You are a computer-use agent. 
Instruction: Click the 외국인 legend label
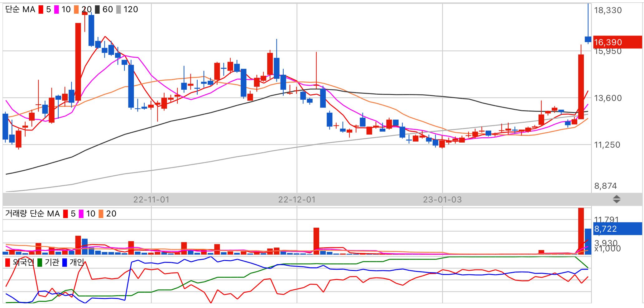click(23, 262)
